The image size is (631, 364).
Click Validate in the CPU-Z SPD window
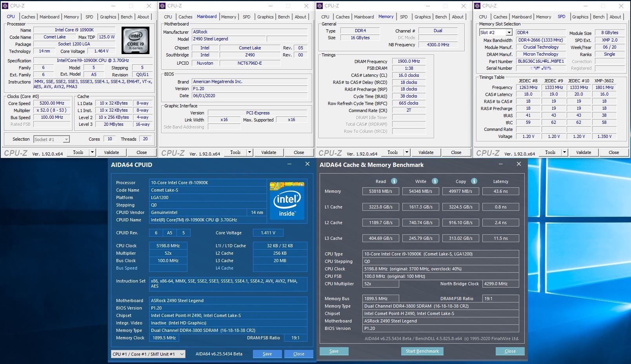pyautogui.click(x=584, y=152)
